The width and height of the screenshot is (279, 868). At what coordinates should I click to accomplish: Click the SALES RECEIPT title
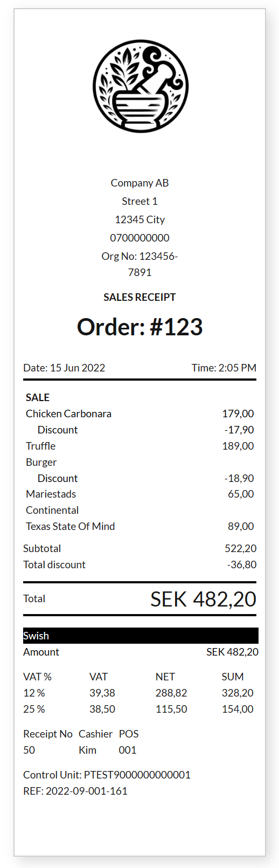(x=140, y=297)
